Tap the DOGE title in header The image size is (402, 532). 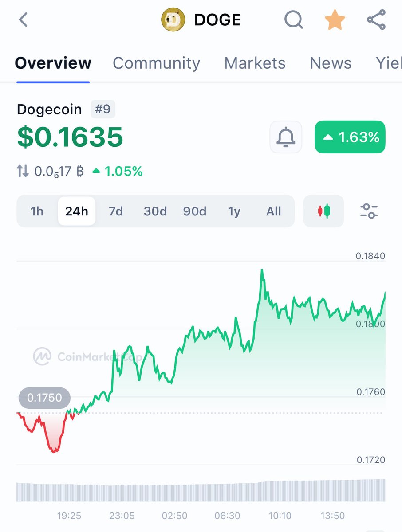click(x=217, y=20)
